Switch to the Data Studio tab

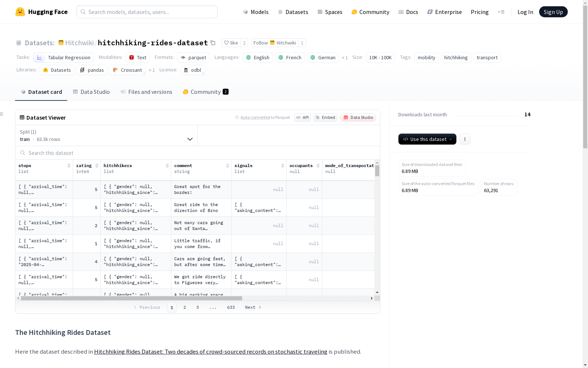point(91,92)
